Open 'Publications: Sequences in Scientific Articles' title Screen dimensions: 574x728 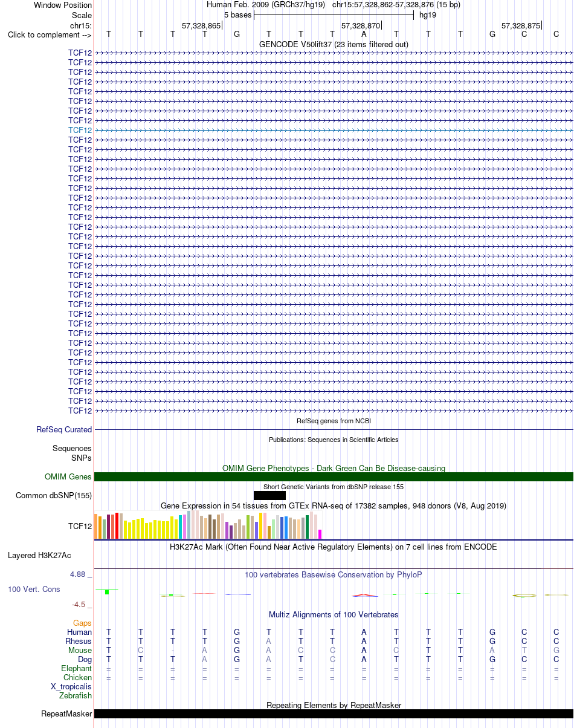click(334, 440)
